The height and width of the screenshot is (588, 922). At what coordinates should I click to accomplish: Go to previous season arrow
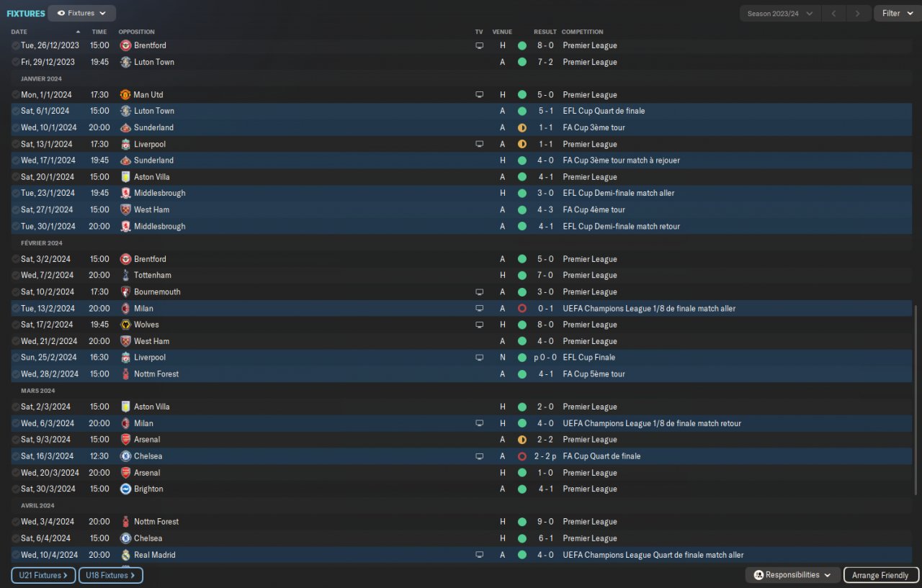(833, 13)
